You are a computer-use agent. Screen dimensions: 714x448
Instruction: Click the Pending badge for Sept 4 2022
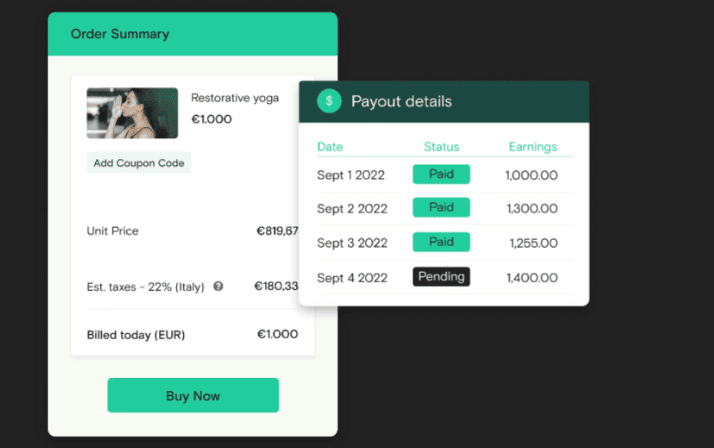click(441, 276)
